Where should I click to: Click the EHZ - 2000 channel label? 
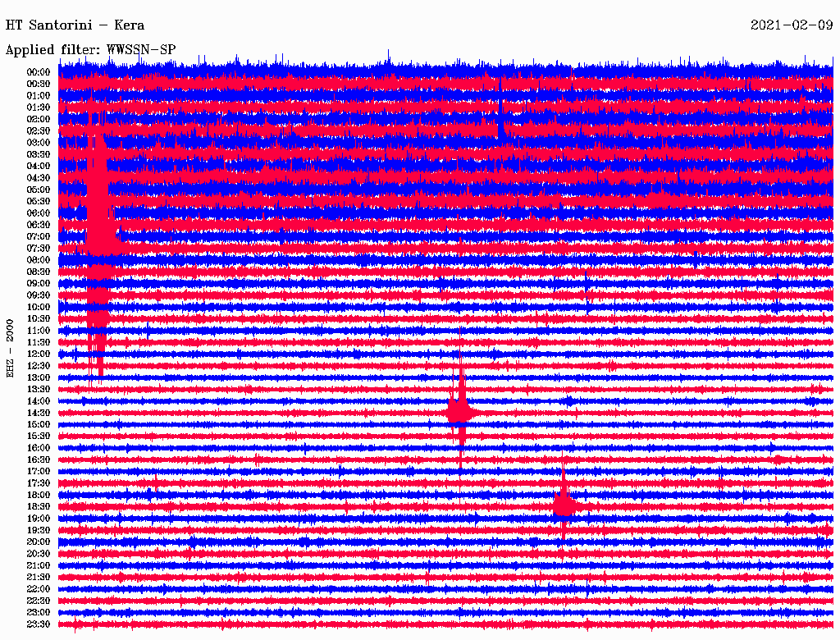pos(10,349)
